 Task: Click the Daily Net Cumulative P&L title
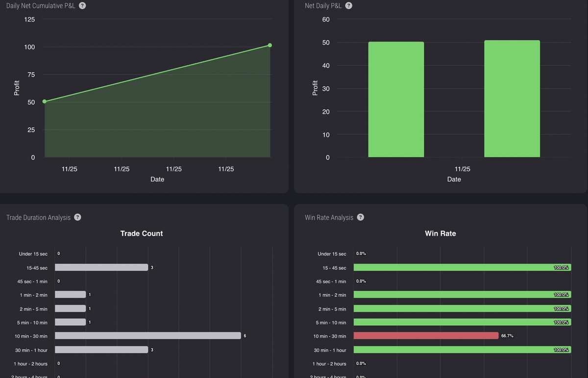point(41,6)
